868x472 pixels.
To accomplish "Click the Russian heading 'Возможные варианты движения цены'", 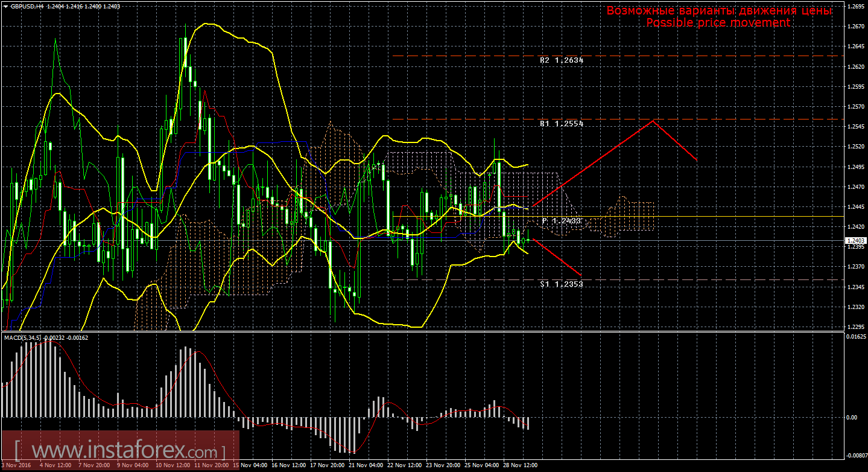I will (x=719, y=11).
